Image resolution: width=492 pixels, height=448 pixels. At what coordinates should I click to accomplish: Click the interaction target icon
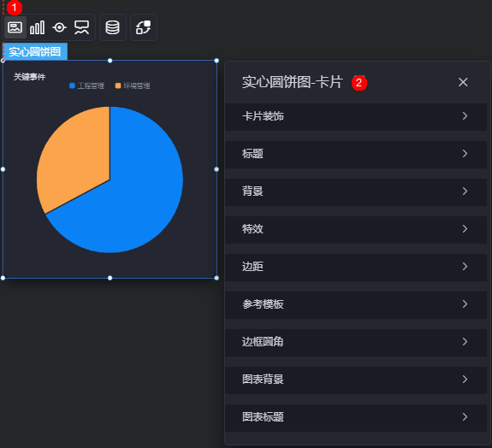pyautogui.click(x=59, y=27)
